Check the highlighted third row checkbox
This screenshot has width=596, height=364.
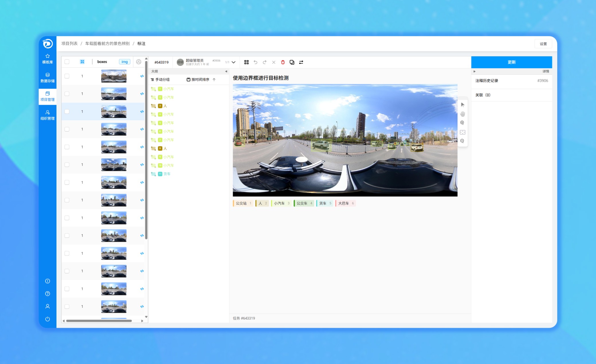67,112
